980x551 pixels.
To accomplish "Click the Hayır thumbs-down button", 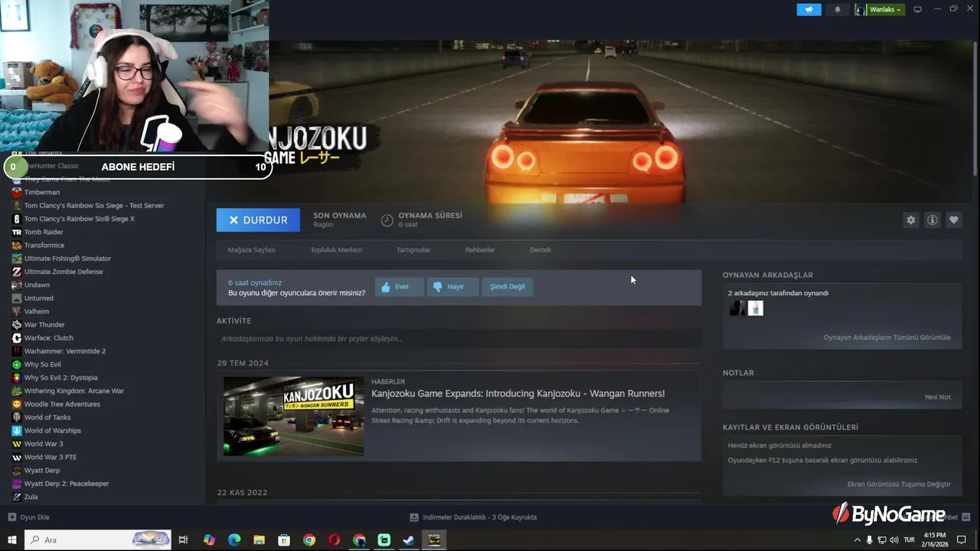I will [452, 287].
